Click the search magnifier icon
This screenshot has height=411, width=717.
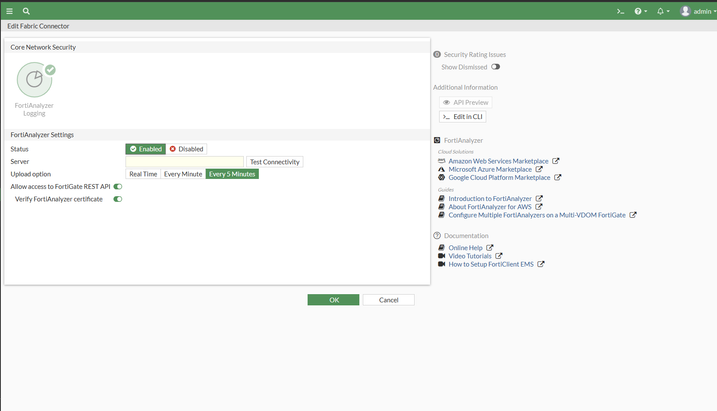[x=26, y=11]
